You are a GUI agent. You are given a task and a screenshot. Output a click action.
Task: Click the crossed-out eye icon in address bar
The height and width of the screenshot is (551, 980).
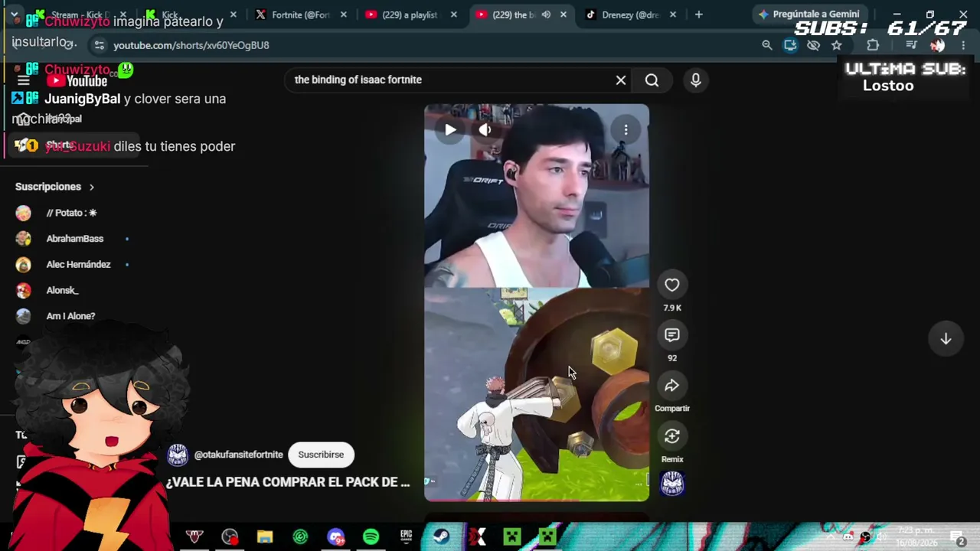813,45
